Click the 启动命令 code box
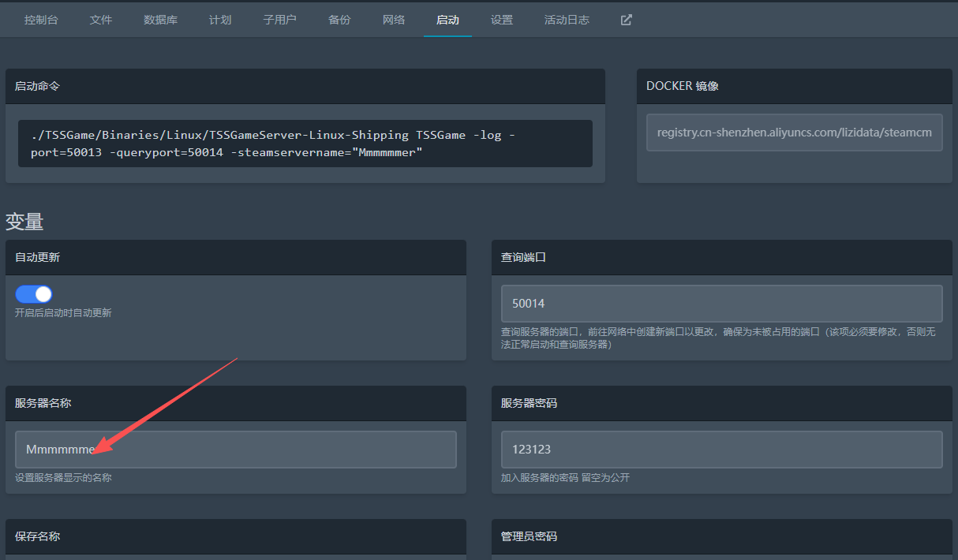958x560 pixels. click(x=305, y=144)
